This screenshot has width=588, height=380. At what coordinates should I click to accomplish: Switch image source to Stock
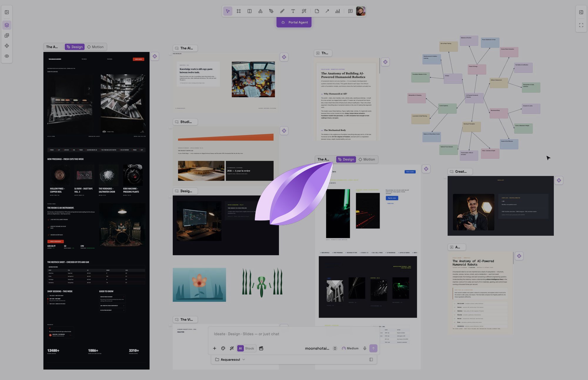tap(250, 348)
